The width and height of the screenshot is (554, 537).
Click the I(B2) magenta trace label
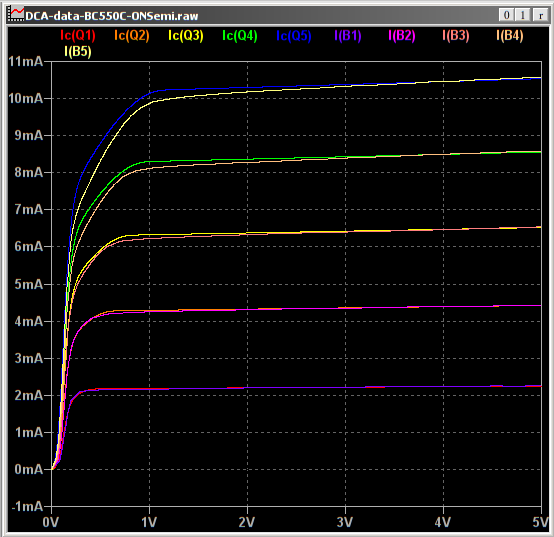[x=402, y=36]
